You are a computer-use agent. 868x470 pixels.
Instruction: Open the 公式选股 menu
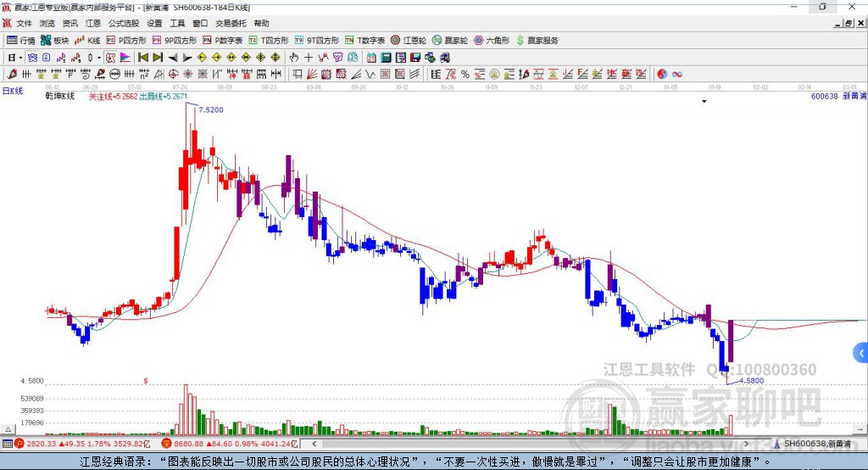click(124, 23)
